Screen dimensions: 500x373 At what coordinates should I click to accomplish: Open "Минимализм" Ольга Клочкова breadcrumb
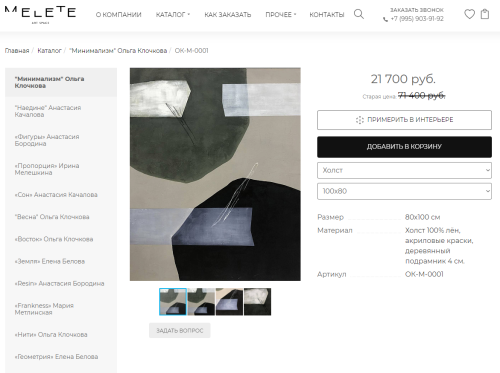tap(118, 51)
